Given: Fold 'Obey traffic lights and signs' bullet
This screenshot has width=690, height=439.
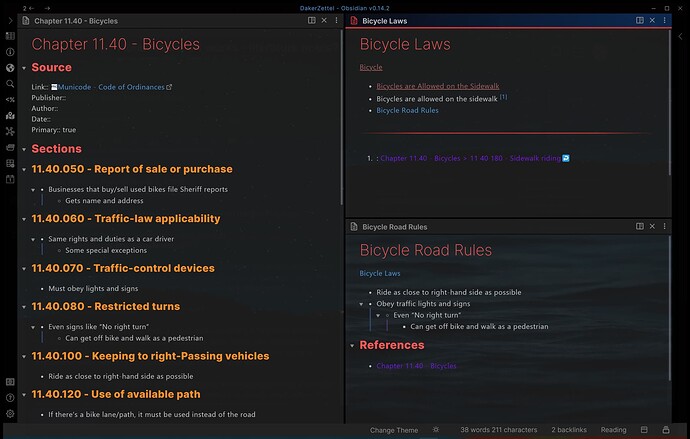Looking at the screenshot, I should coord(361,304).
